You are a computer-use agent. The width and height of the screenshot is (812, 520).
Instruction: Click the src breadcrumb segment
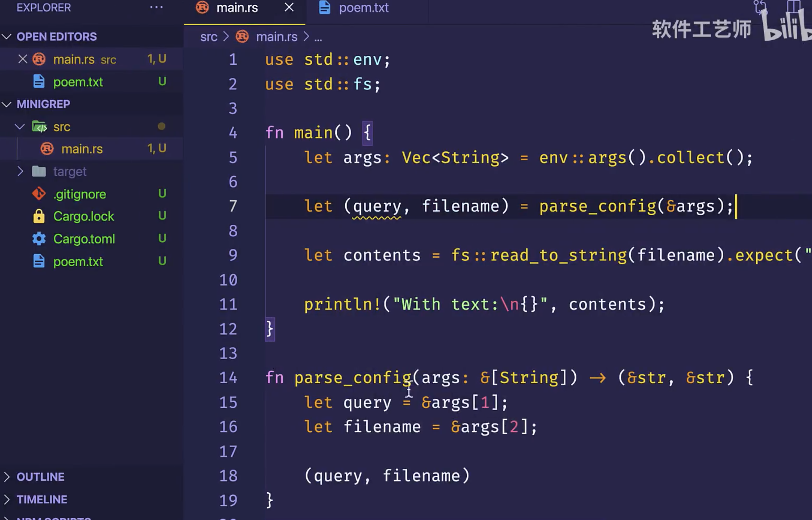(x=209, y=37)
